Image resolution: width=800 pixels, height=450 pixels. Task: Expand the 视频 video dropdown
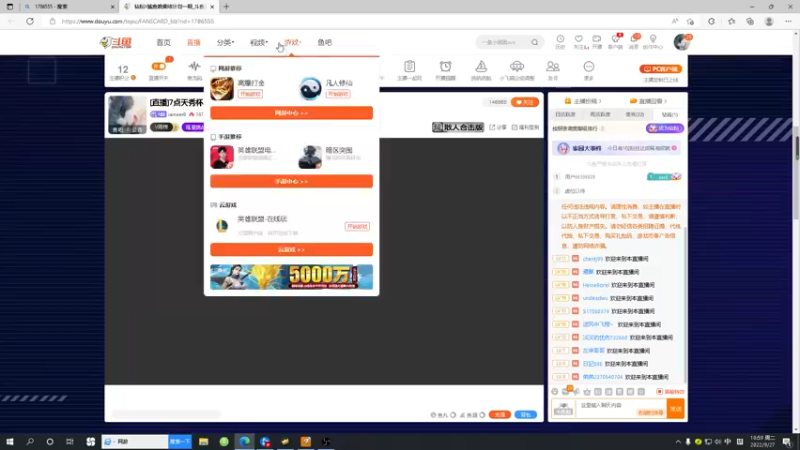[259, 42]
